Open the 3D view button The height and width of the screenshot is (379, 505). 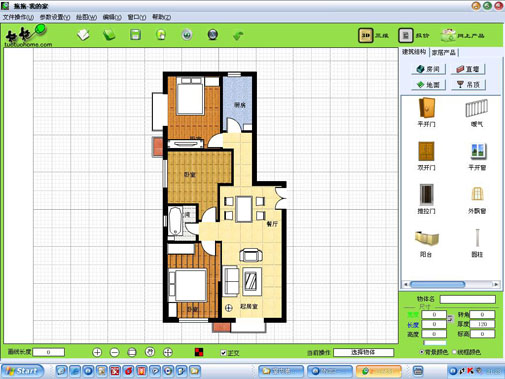click(366, 35)
